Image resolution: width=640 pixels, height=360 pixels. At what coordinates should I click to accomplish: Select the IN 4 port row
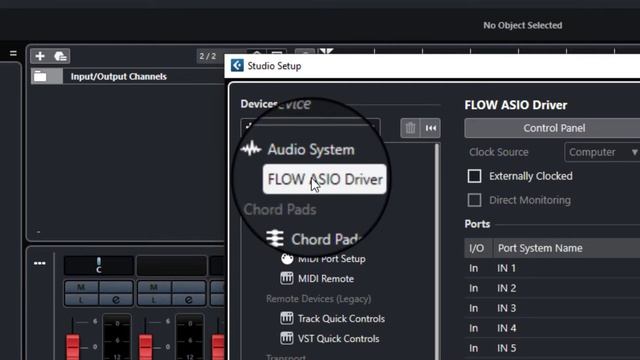(552, 328)
